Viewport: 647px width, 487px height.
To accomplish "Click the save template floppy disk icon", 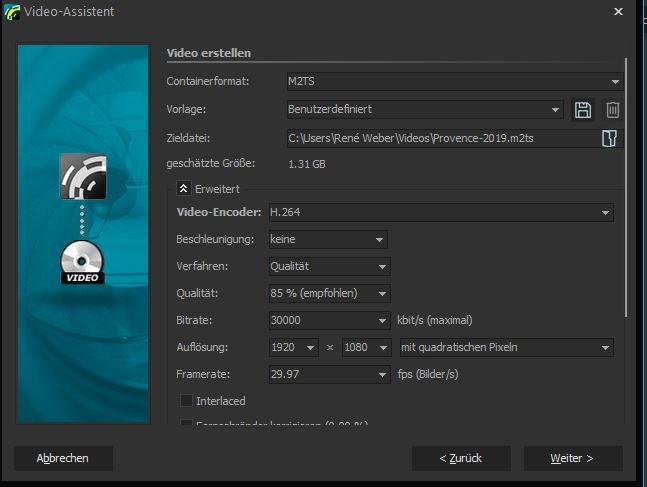I will tap(583, 109).
